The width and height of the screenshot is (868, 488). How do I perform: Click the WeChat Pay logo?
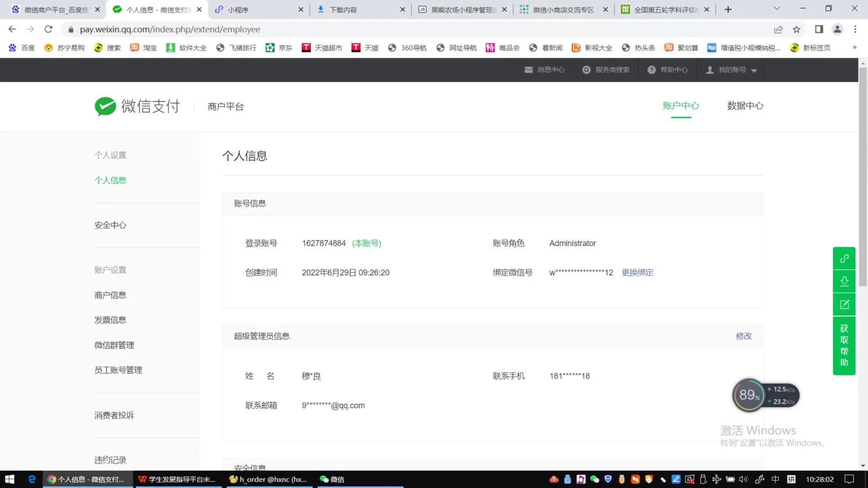coord(105,107)
